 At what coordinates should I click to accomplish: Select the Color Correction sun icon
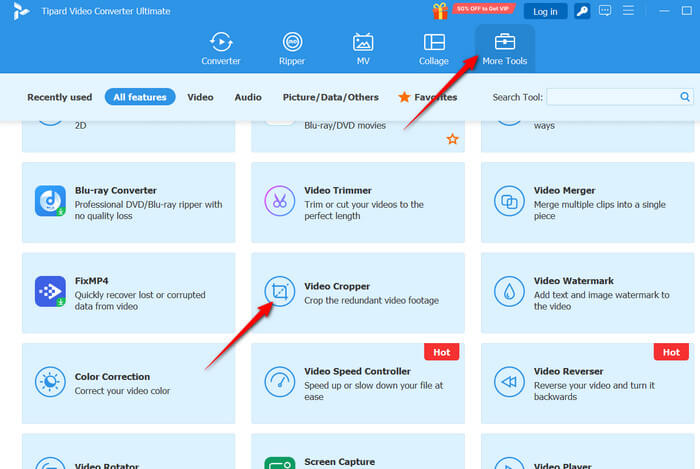tap(50, 382)
